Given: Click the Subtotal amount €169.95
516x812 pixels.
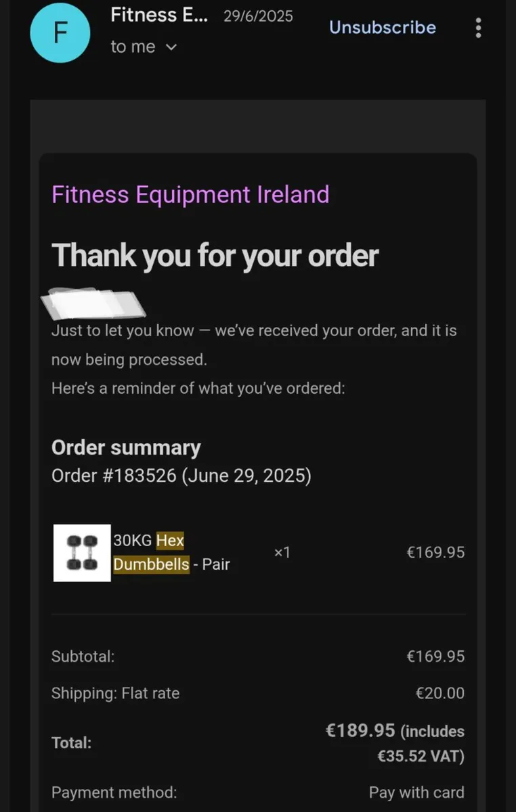Looking at the screenshot, I should [x=435, y=656].
